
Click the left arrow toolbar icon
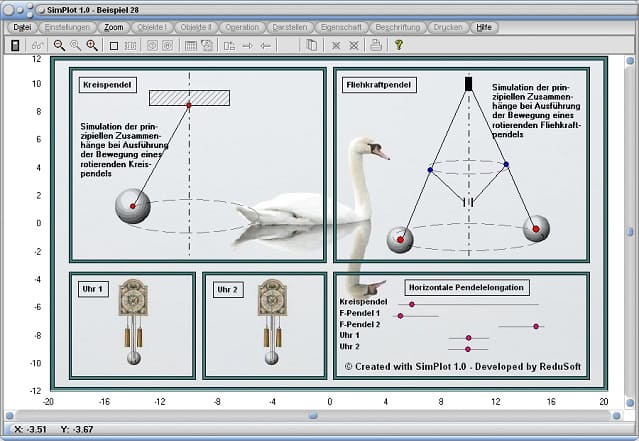(x=265, y=45)
